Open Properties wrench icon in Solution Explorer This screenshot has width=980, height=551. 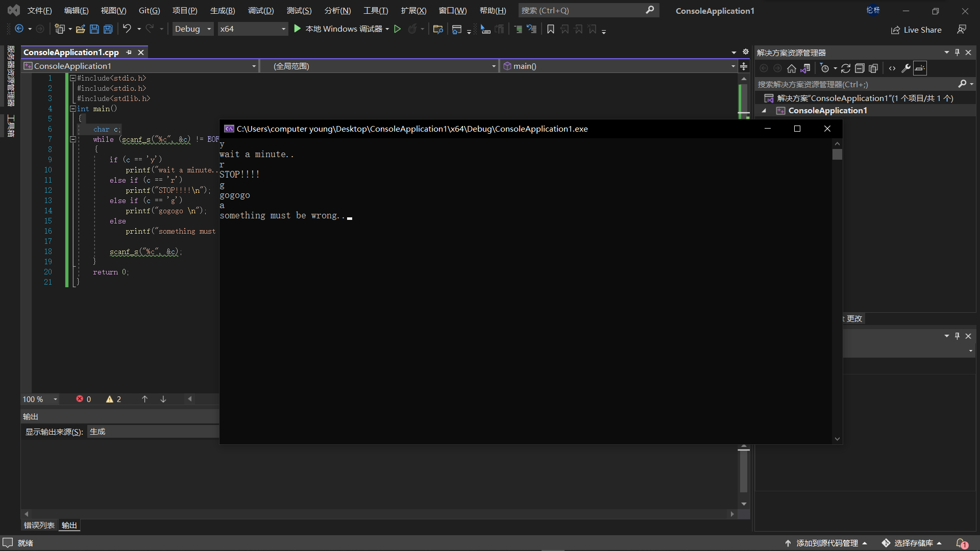tap(906, 68)
